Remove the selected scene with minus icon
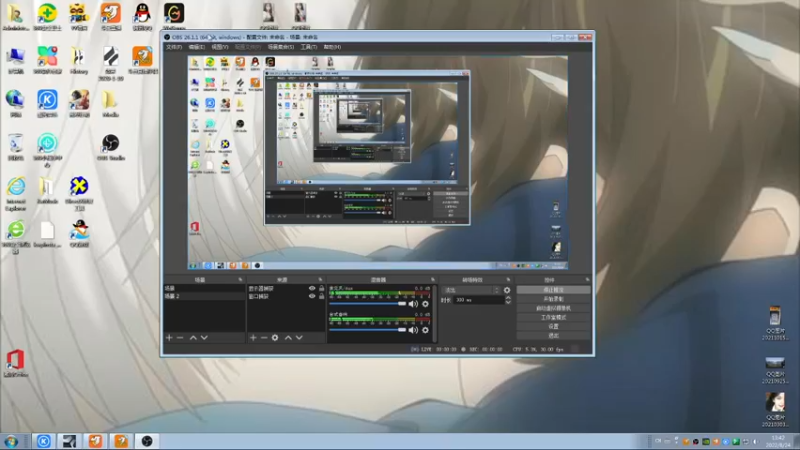Viewport: 800px width, 450px height. 180,338
